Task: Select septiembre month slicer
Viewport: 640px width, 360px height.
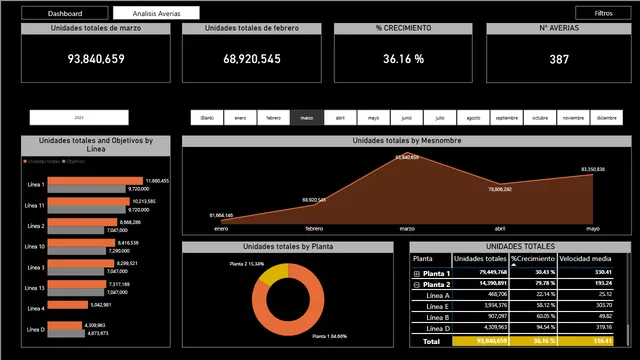Action: [507, 118]
